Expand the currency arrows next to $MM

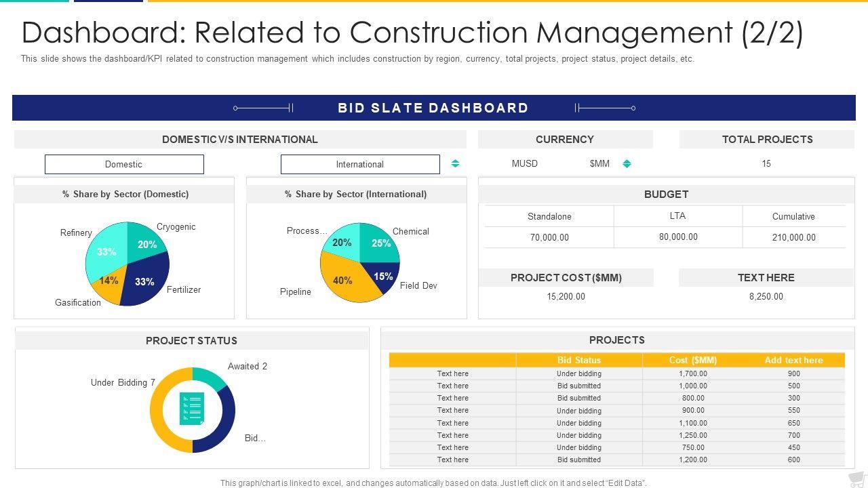[627, 164]
